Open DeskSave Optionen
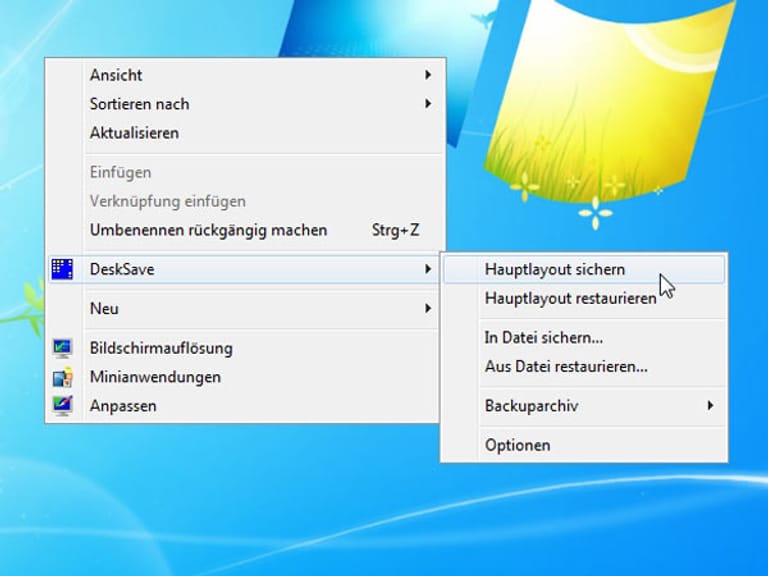Image resolution: width=768 pixels, height=576 pixels. coord(584,445)
